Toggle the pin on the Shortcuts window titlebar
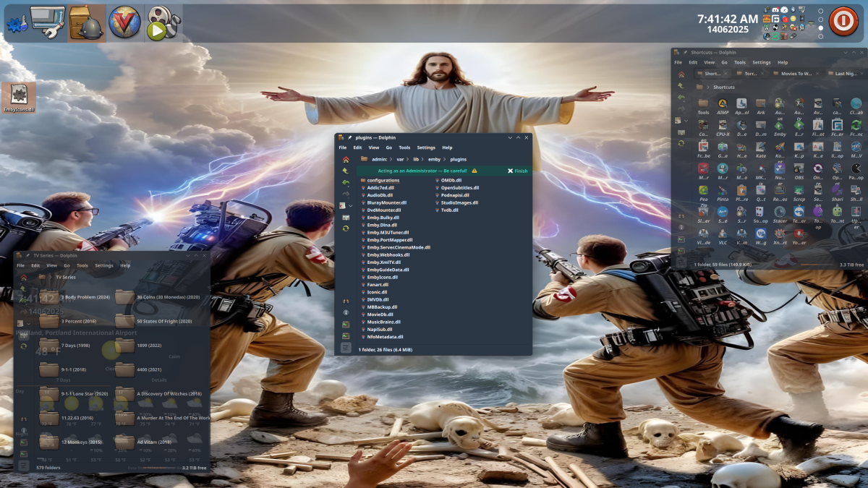Viewport: 868px width, 488px height. tap(684, 52)
